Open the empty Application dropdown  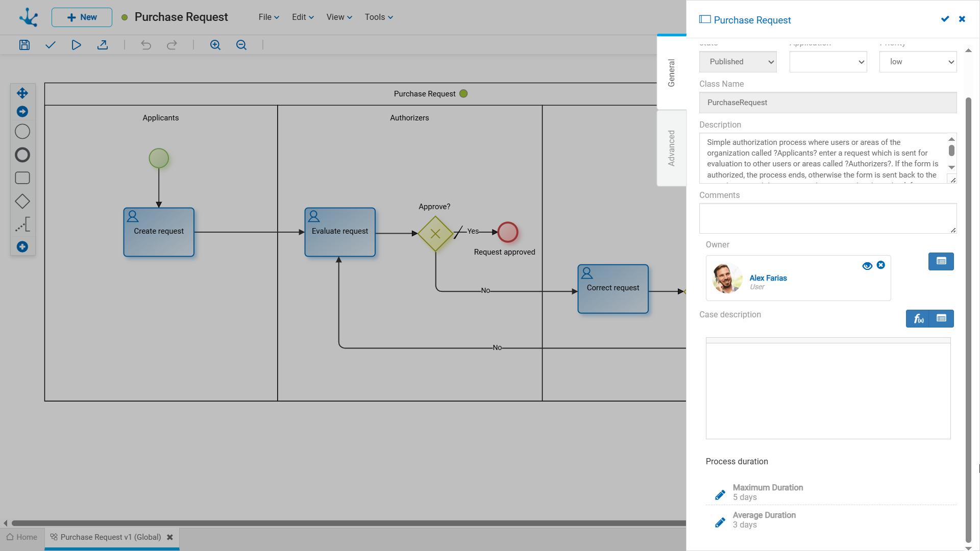[827, 62]
